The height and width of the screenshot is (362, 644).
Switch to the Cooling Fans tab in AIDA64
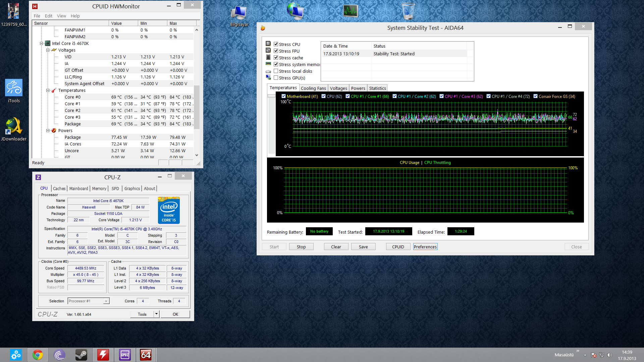tap(313, 88)
